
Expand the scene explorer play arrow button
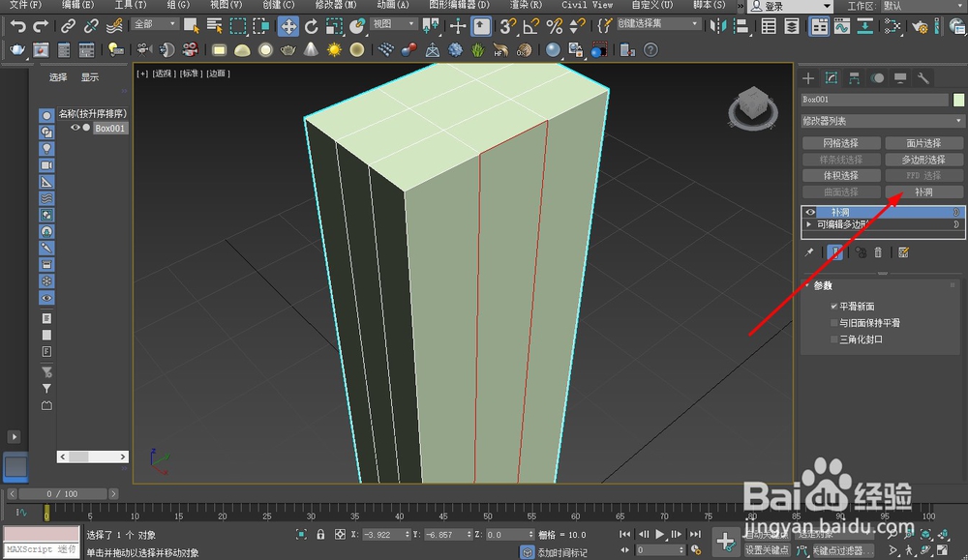click(x=14, y=436)
